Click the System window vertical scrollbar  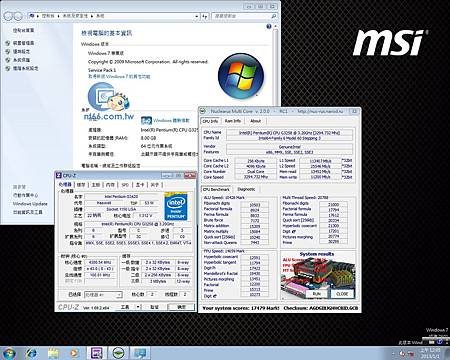click(276, 65)
